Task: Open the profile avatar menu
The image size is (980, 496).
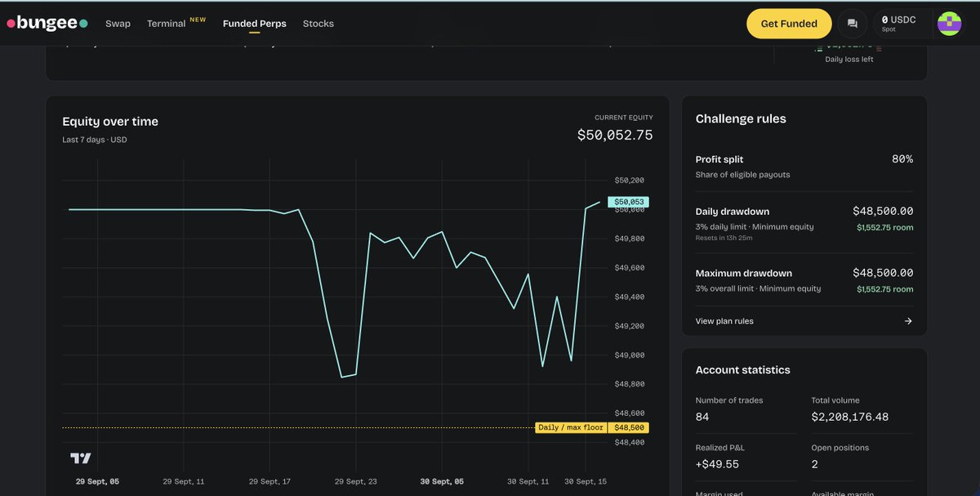Action: coord(949,24)
